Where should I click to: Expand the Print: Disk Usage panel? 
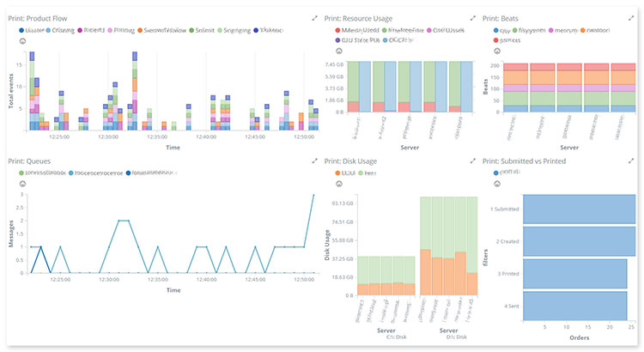coord(471,161)
